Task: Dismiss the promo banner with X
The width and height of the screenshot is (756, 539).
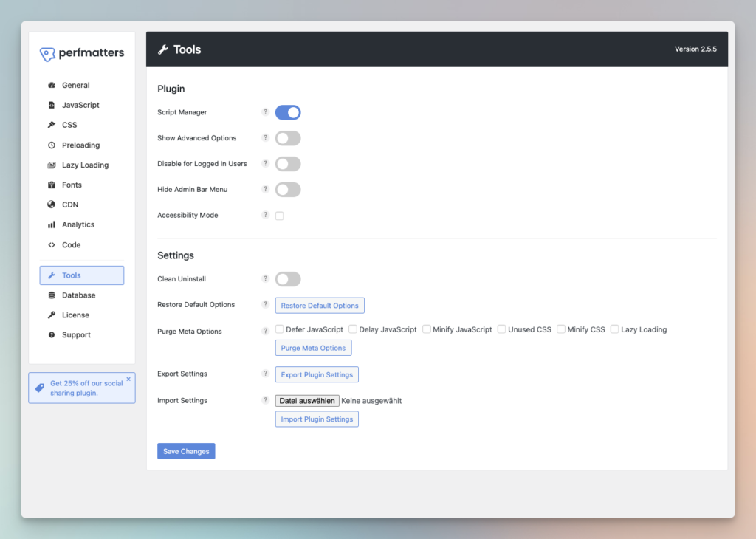Action: pyautogui.click(x=128, y=379)
